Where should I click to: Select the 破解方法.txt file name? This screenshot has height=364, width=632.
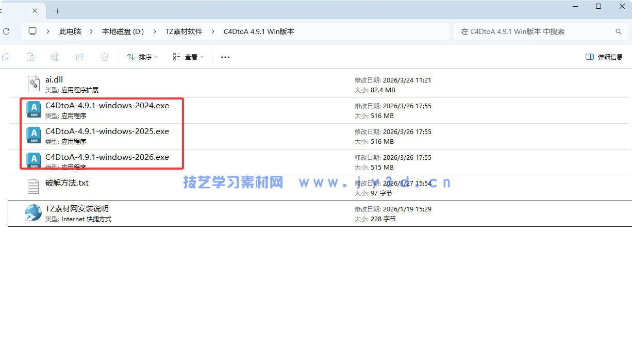[67, 183]
